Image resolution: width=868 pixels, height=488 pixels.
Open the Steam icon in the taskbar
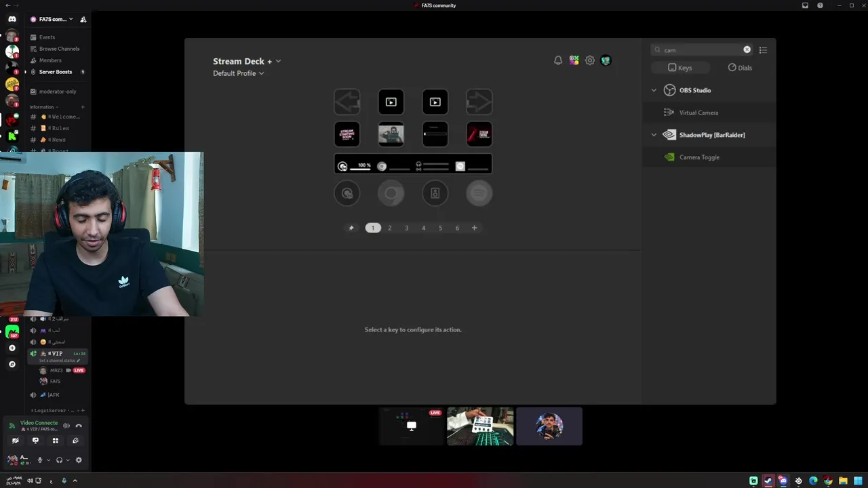tap(768, 481)
